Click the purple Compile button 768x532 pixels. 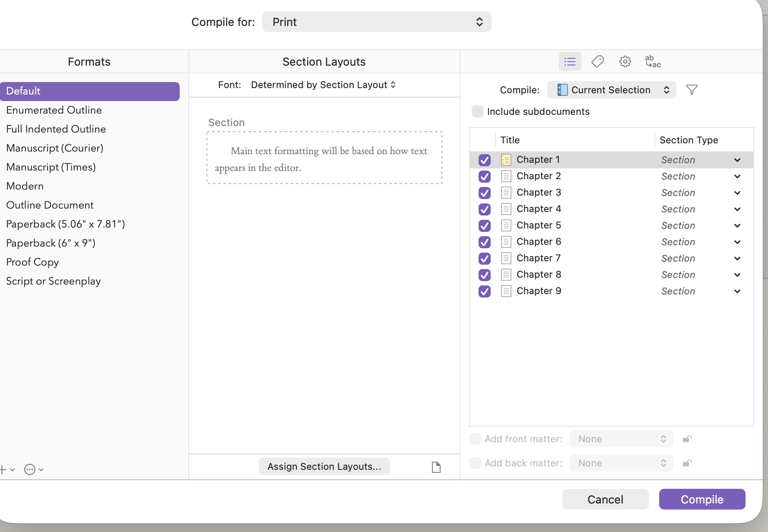702,499
